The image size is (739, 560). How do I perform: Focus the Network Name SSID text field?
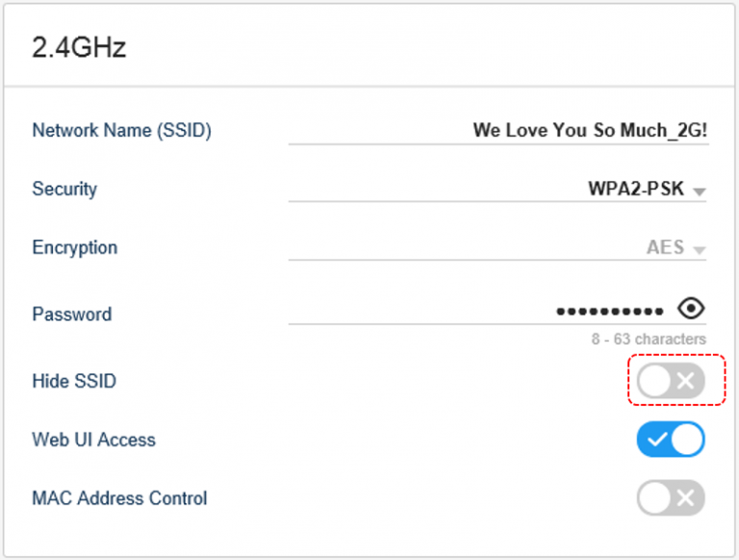498,131
